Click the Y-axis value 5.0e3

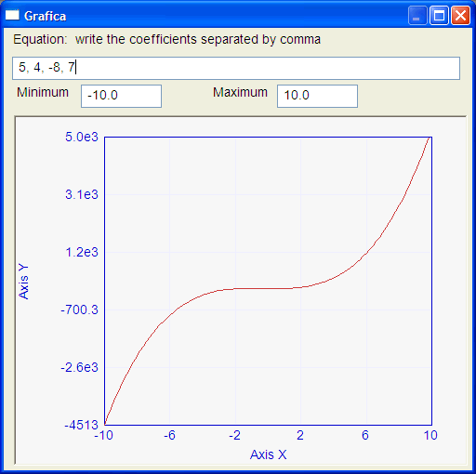[82, 137]
